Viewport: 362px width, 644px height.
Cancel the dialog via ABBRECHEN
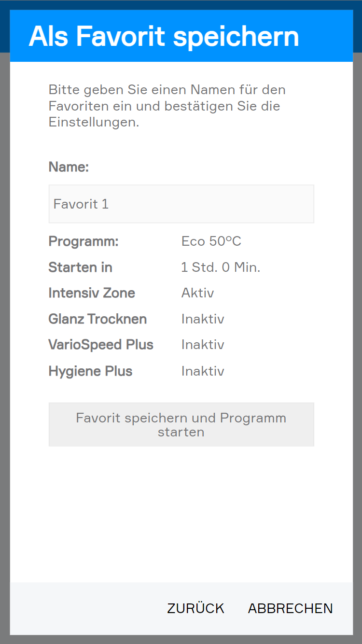click(290, 608)
